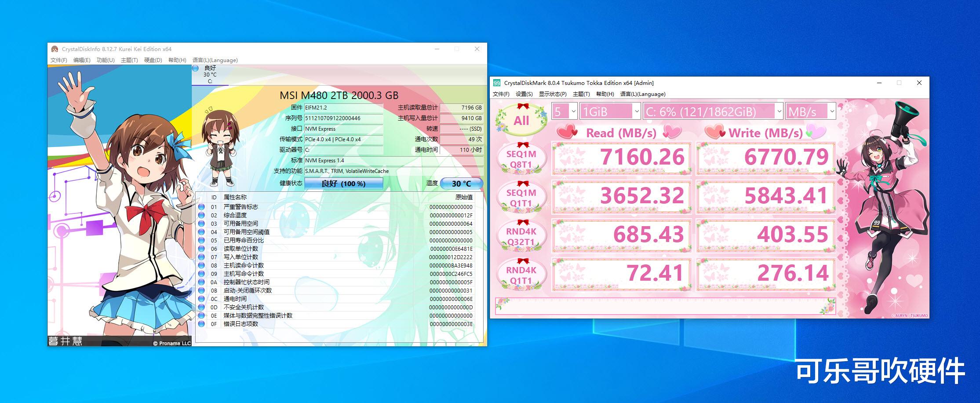Click status orb for attribute 04 可用备用空间阈值
This screenshot has height=403, width=980.
[201, 232]
